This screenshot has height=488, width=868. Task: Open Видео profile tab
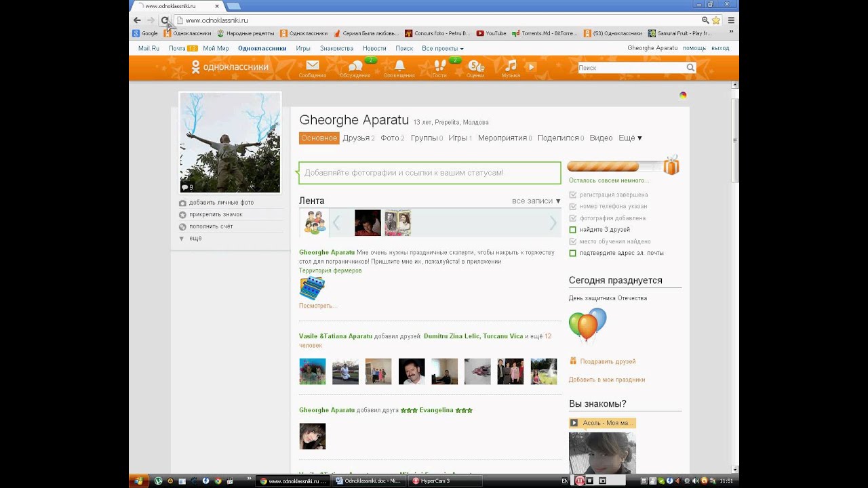(601, 138)
